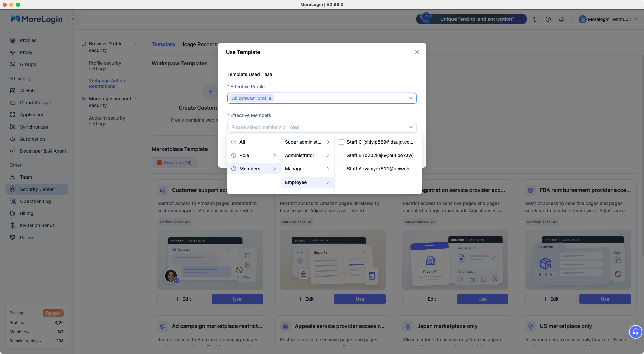
Task: Check the Staff B member checkbox
Action: [341, 155]
